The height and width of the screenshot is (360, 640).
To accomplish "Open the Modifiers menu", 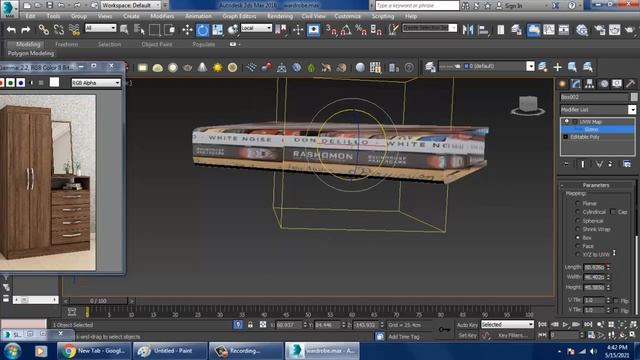I will pyautogui.click(x=162, y=16).
